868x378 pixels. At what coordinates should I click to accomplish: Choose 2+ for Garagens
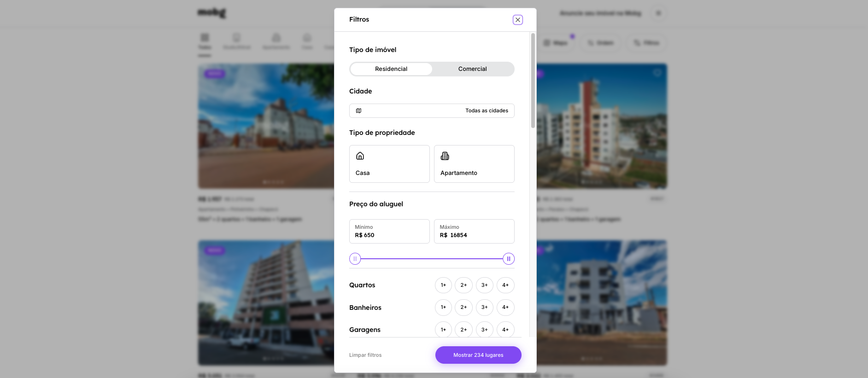(x=463, y=330)
